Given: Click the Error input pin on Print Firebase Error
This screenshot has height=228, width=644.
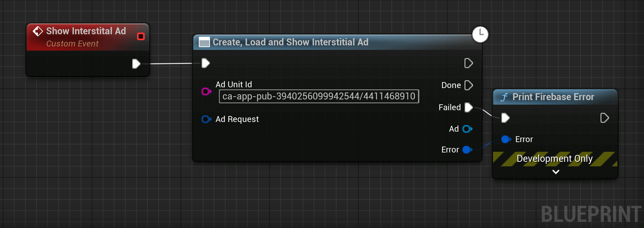Looking at the screenshot, I should pos(506,139).
